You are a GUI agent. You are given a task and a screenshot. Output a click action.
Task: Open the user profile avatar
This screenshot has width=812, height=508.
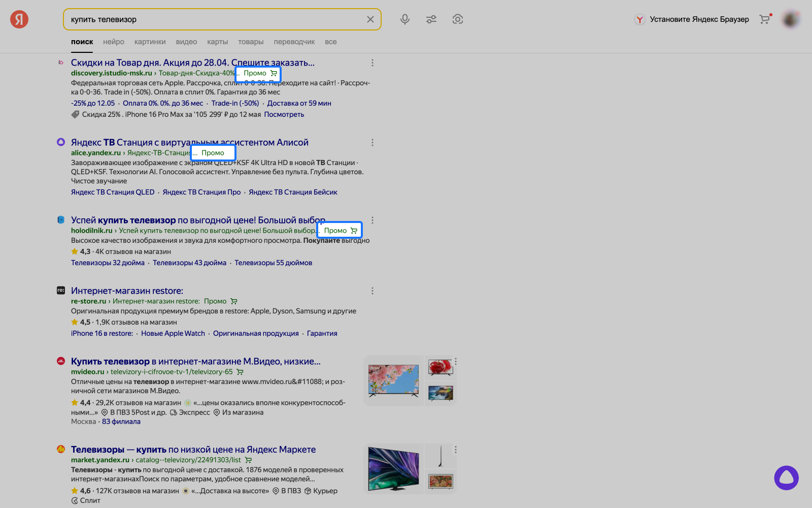point(791,19)
